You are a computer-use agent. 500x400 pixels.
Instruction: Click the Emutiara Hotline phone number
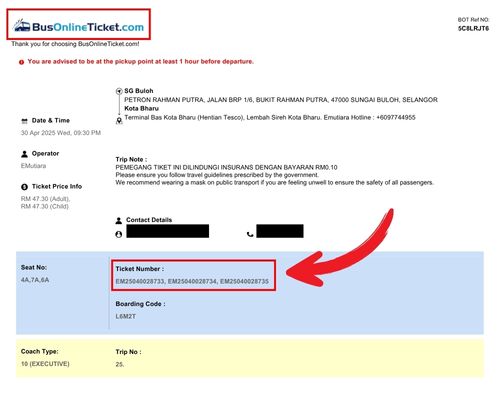[x=396, y=117]
